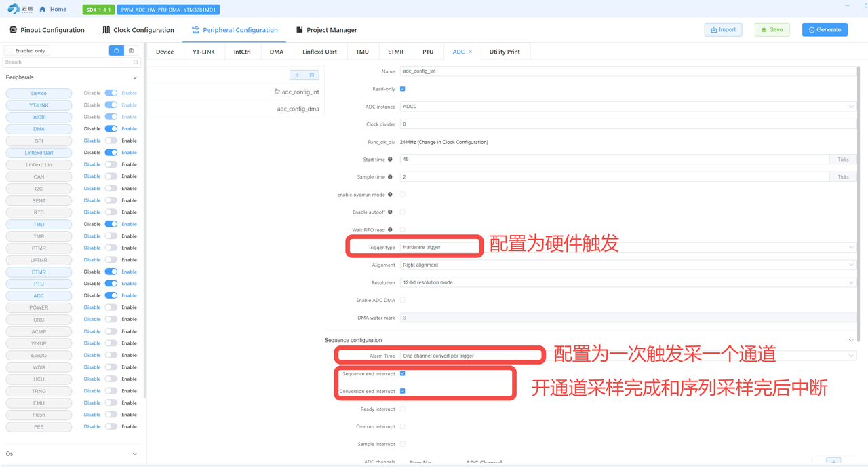Select Peripheral Configuration tab

pyautogui.click(x=235, y=30)
